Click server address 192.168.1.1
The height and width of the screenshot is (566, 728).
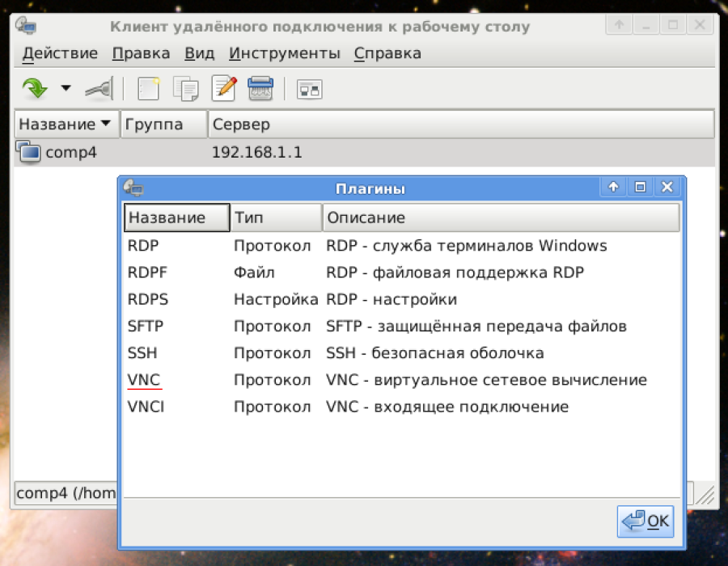pyautogui.click(x=256, y=152)
